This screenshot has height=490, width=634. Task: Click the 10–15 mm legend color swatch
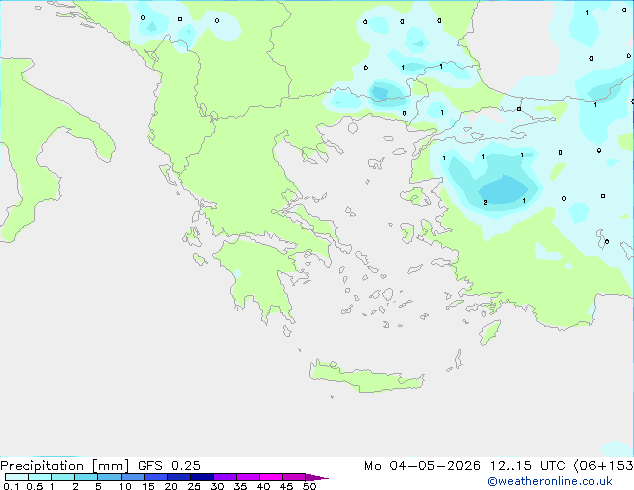pos(132,477)
